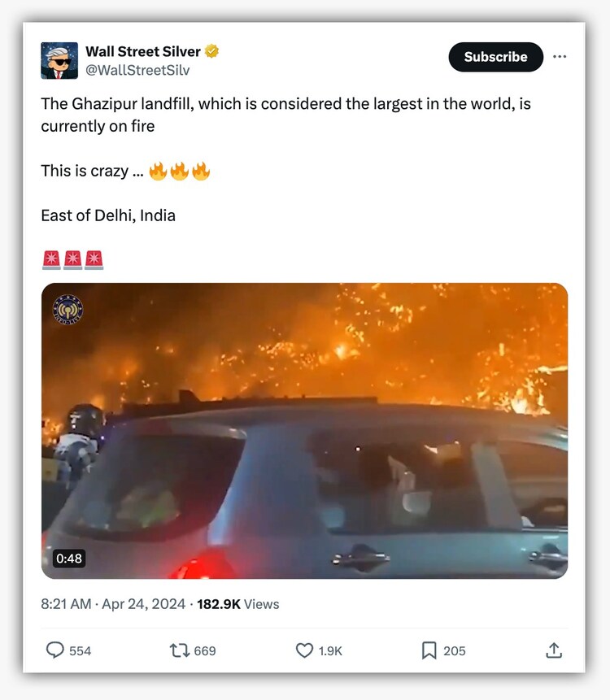The height and width of the screenshot is (700, 610).
Task: Click the 182.9K Views count
Action: coord(237,604)
